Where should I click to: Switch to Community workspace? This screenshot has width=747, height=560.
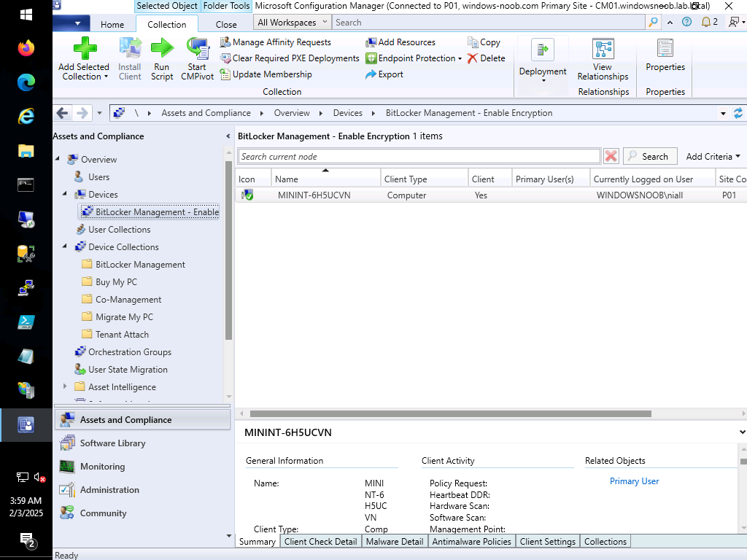[x=143, y=513]
